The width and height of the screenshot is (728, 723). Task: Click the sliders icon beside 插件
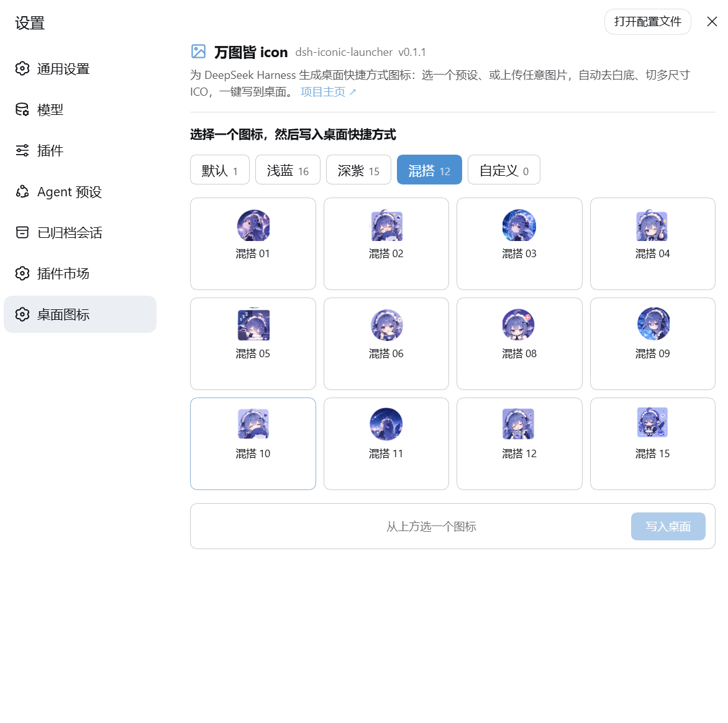[x=22, y=150]
